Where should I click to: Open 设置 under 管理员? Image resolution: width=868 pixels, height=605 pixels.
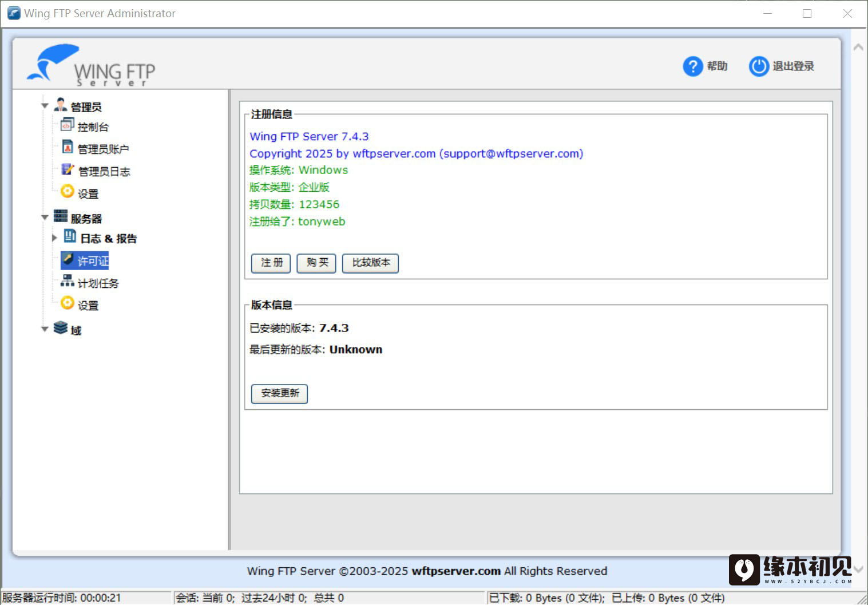88,194
